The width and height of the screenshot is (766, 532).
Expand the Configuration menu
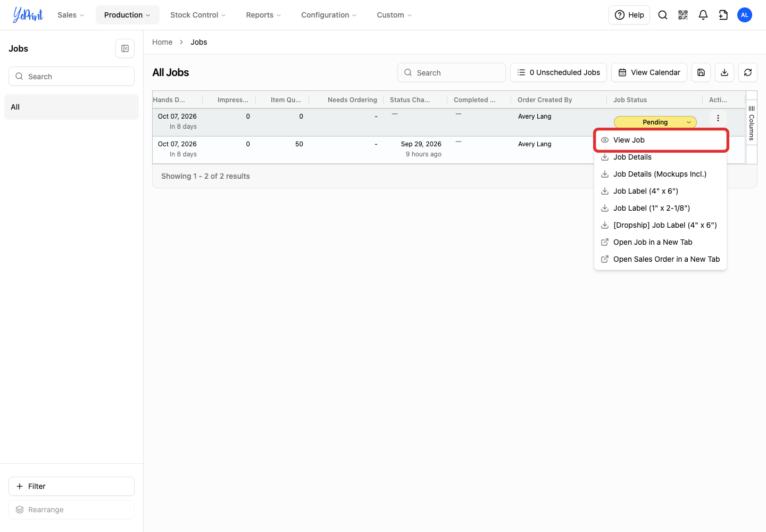pos(329,15)
